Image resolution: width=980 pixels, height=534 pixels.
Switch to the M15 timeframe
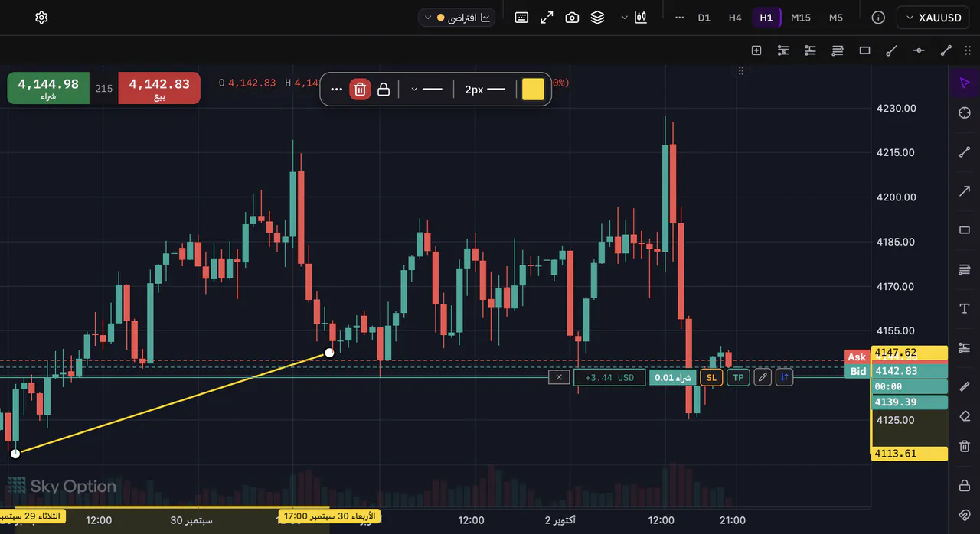[x=801, y=18]
